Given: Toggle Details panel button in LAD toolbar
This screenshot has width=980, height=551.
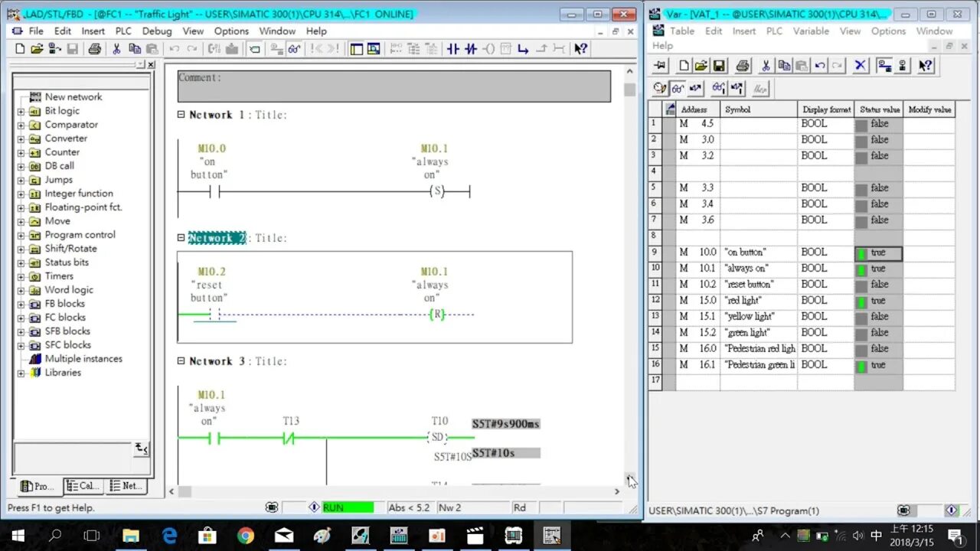Looking at the screenshot, I should 374,49.
